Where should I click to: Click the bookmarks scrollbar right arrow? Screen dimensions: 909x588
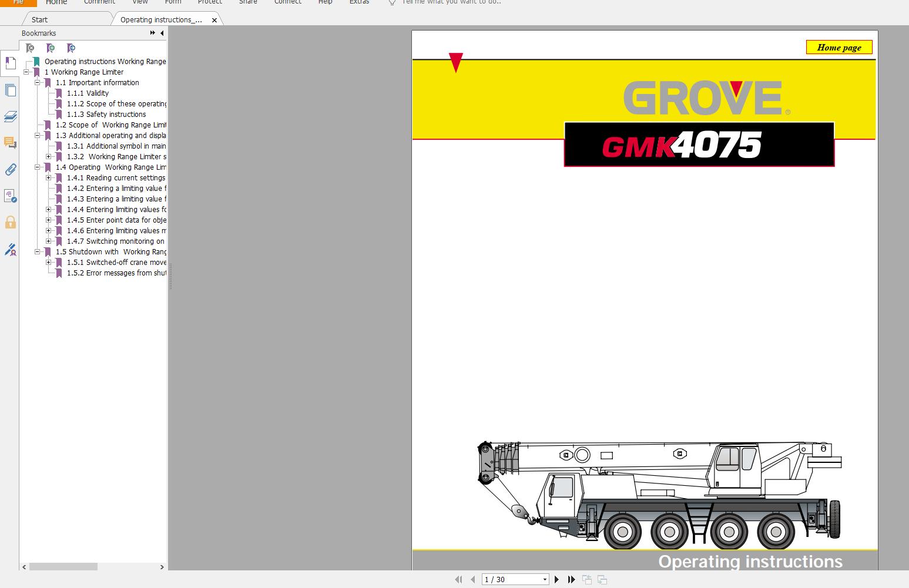[x=162, y=567]
